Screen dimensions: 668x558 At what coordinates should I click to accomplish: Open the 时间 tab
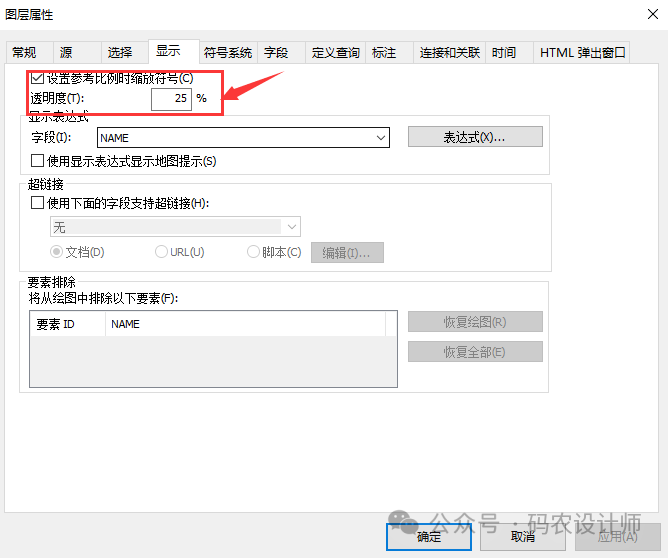504,53
